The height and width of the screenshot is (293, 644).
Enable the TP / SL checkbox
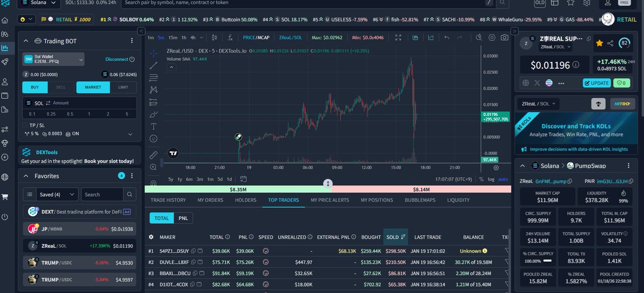coord(25,124)
